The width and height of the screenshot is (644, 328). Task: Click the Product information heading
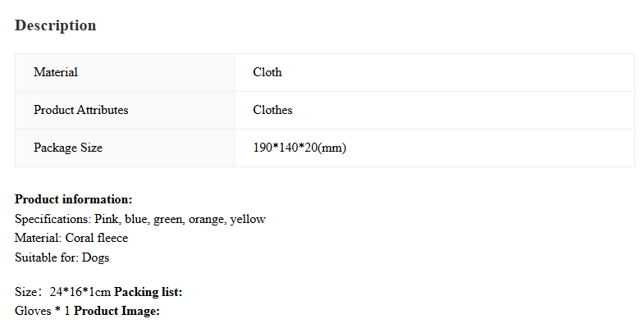pos(74,199)
